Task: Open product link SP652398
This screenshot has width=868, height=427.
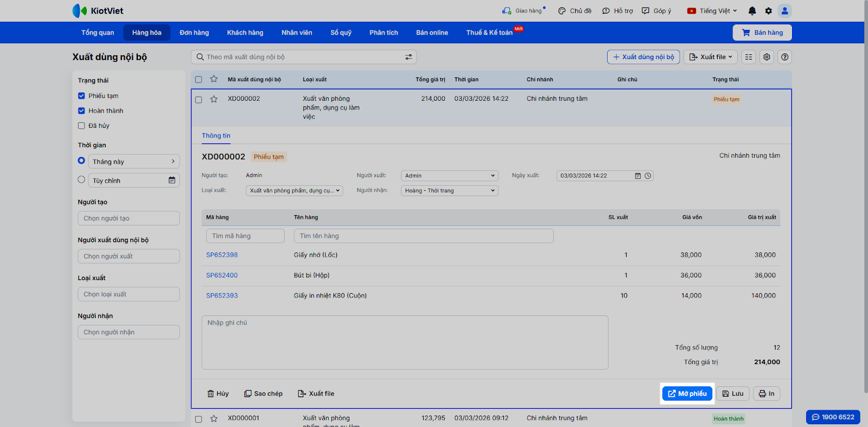Action: 222,255
